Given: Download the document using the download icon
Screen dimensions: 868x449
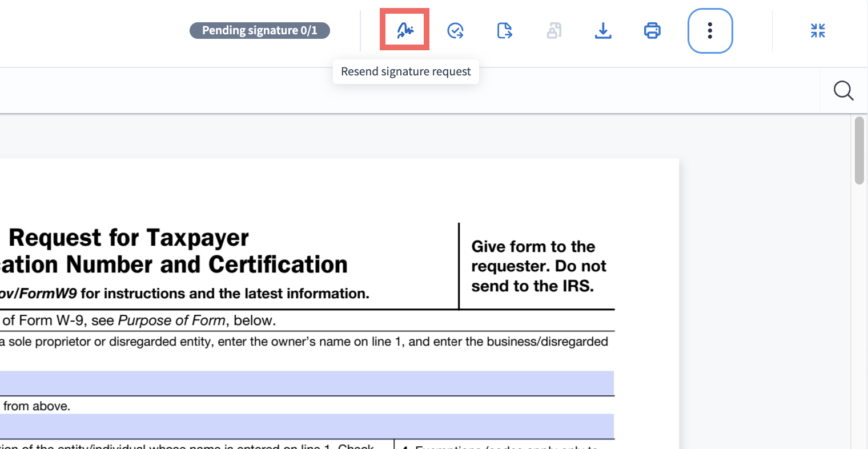Looking at the screenshot, I should [603, 30].
